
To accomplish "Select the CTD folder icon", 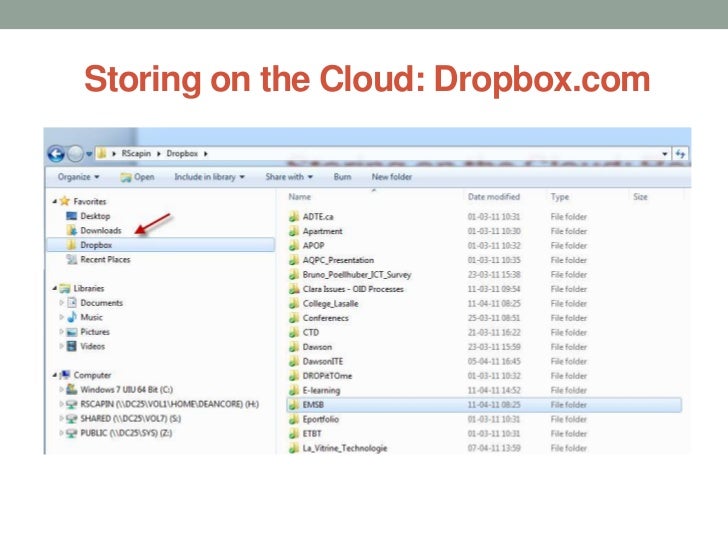I will 293,332.
